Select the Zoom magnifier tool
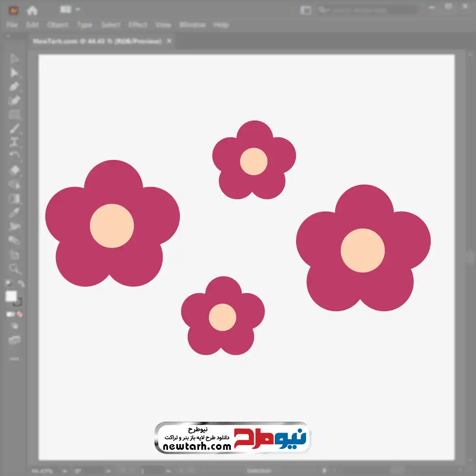Viewport: 476px width, 476px height. tap(15, 268)
